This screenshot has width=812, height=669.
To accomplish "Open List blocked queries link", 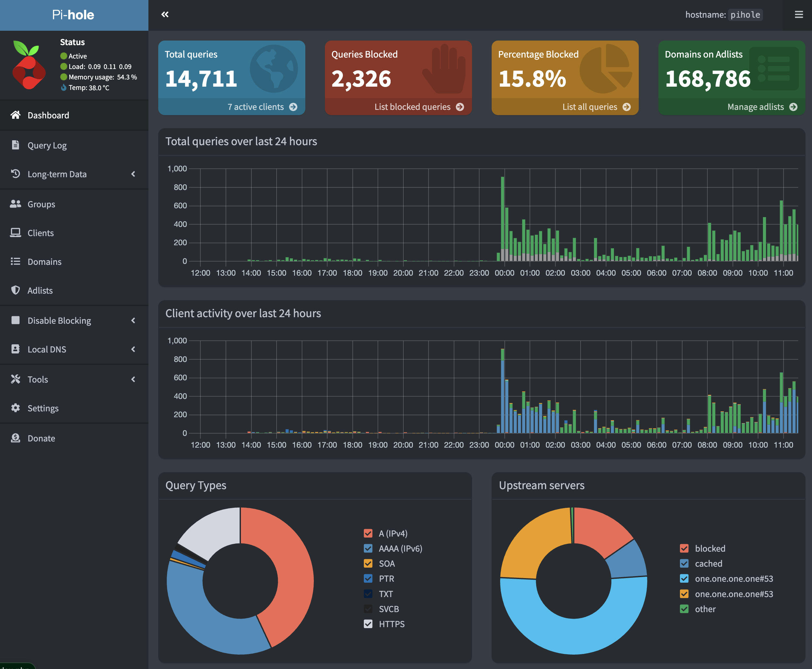I will pyautogui.click(x=412, y=107).
